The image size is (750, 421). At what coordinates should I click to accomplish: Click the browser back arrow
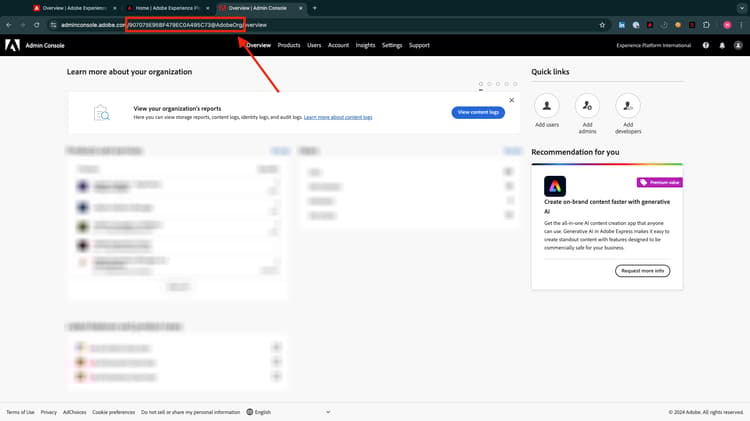9,25
